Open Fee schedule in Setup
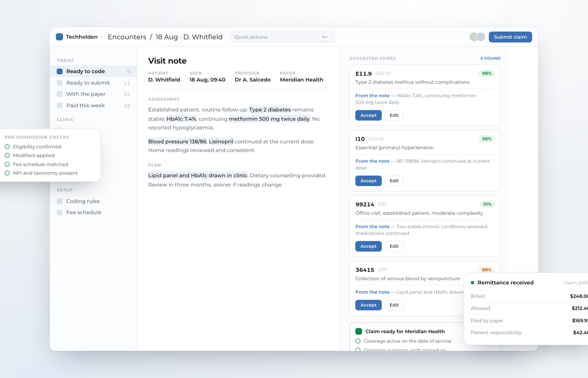This screenshot has width=588, height=378. tap(93, 212)
